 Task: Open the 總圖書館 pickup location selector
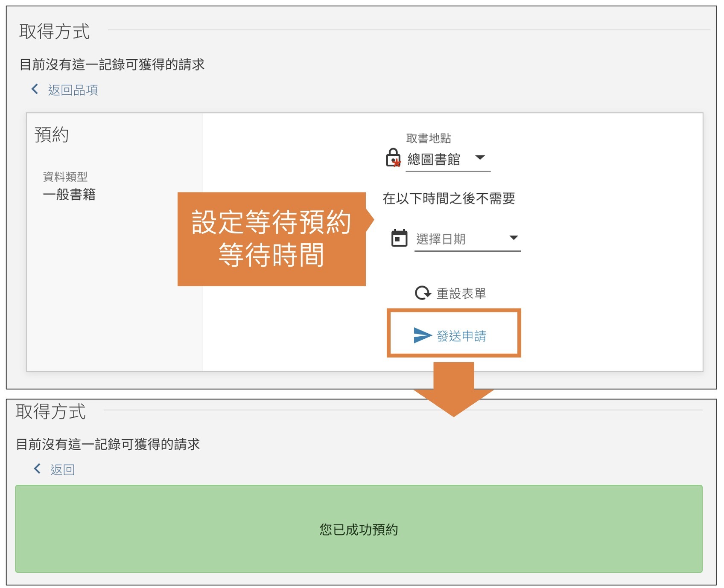(434, 159)
